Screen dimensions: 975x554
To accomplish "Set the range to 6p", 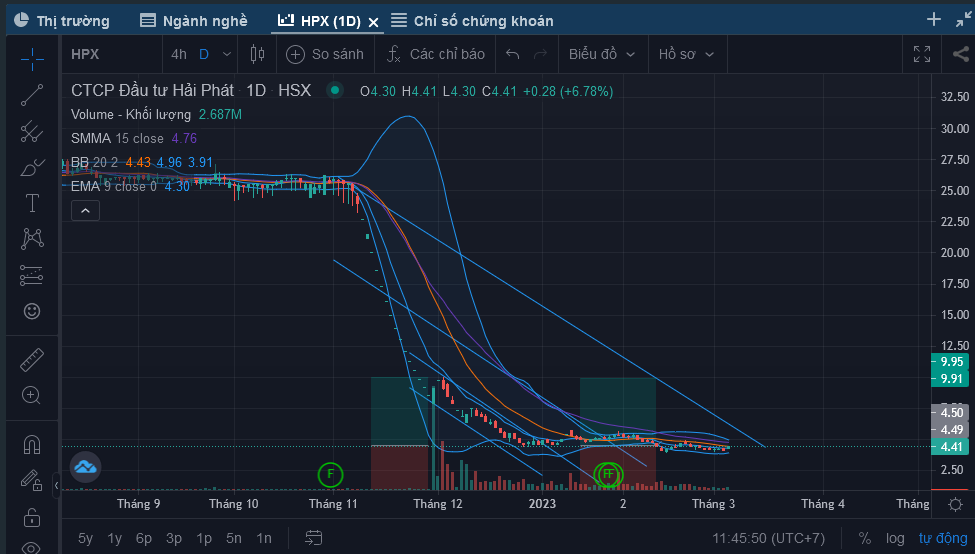I will point(144,538).
